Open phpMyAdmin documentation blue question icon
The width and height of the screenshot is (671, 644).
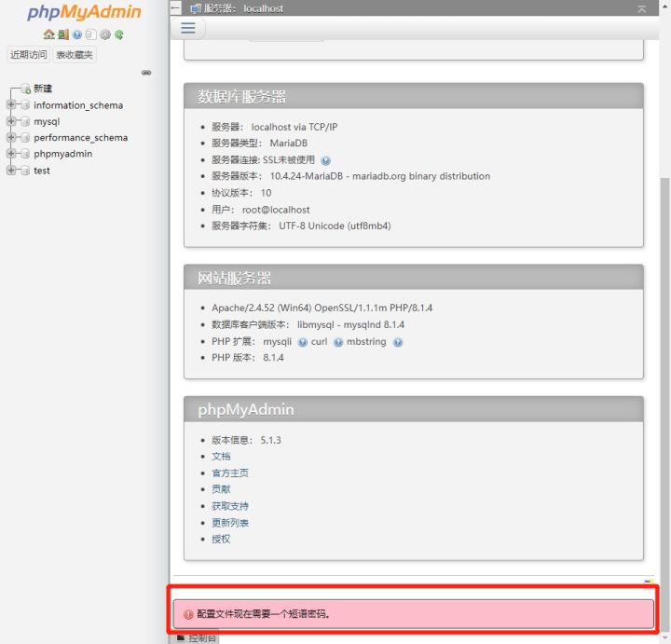point(77,34)
